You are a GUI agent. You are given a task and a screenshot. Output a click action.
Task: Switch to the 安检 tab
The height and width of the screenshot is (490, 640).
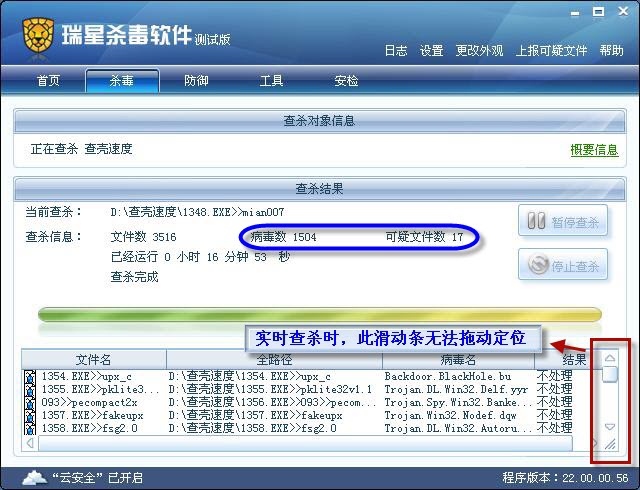[x=346, y=80]
